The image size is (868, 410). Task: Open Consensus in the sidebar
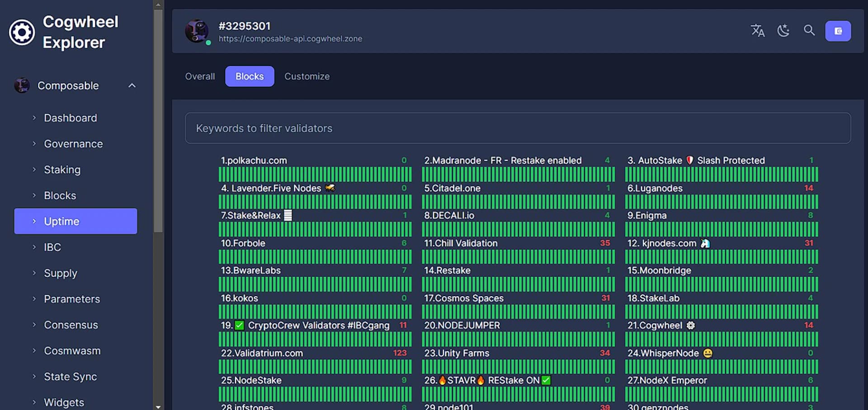(71, 325)
